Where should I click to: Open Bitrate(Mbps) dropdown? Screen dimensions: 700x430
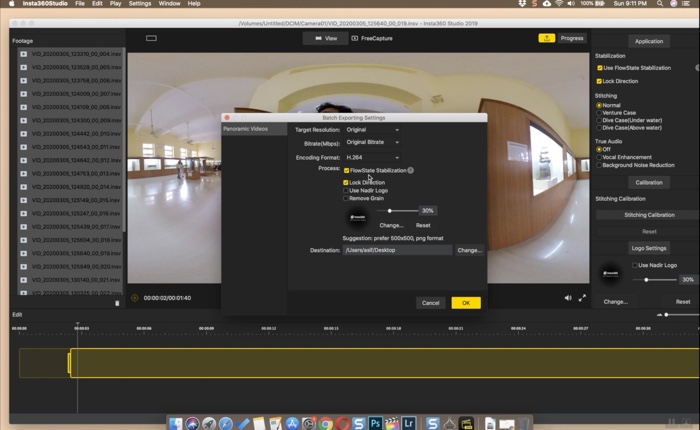372,142
